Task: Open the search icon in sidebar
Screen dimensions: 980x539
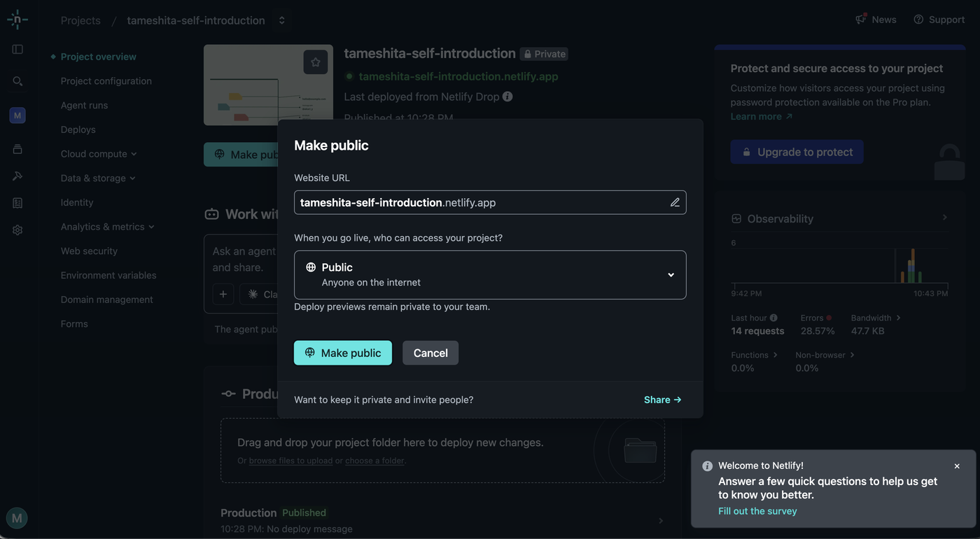Action: [17, 81]
